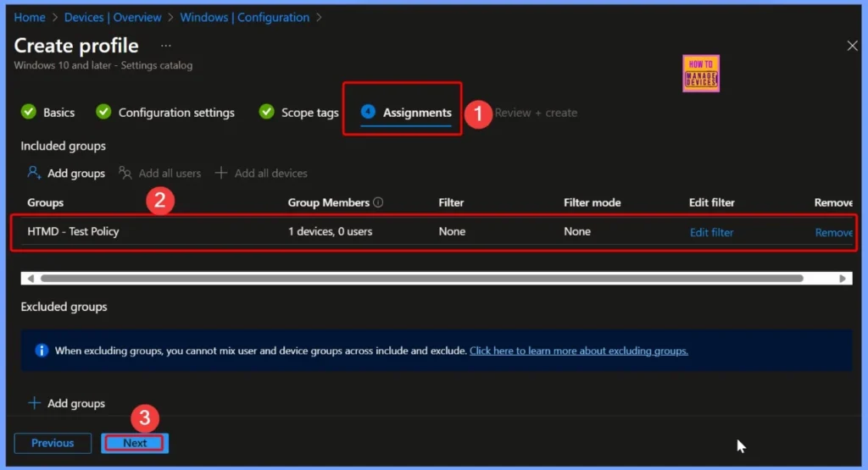
Task: Click the '1 devices, 0 users' cell
Action: pos(330,231)
